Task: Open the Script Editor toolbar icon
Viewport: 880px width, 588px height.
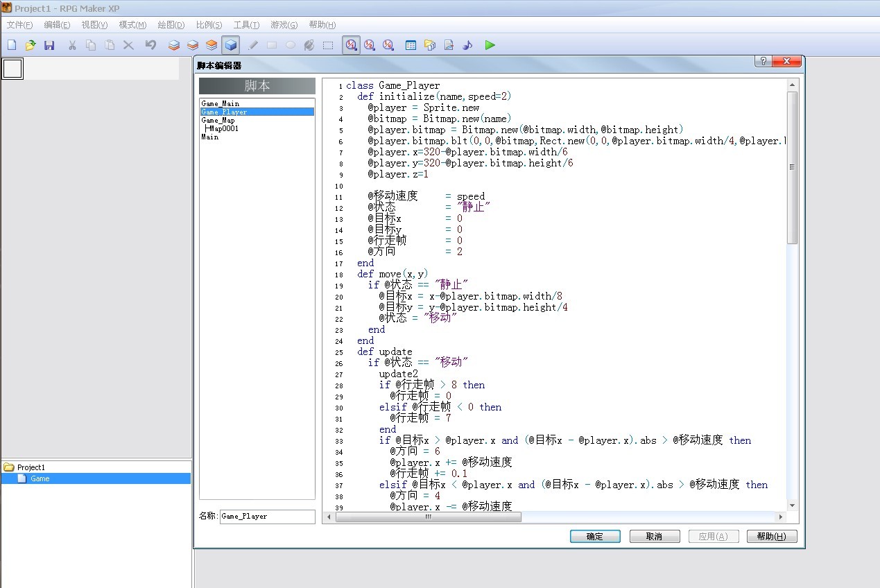Action: pos(449,45)
